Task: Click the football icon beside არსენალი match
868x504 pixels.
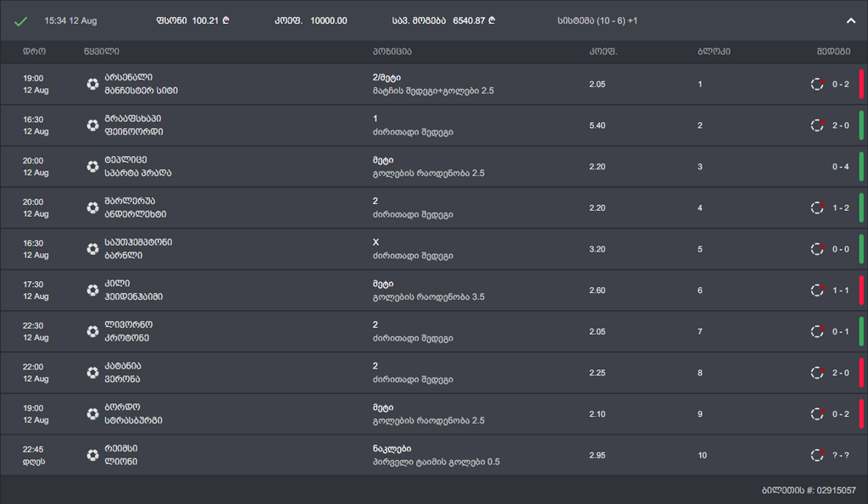Action: [92, 84]
